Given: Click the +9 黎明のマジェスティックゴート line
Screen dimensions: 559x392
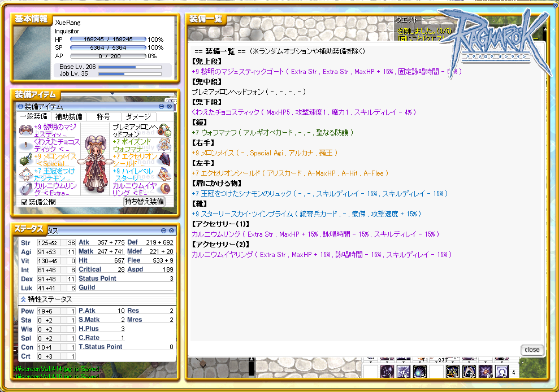Looking at the screenshot, I should point(327,71).
